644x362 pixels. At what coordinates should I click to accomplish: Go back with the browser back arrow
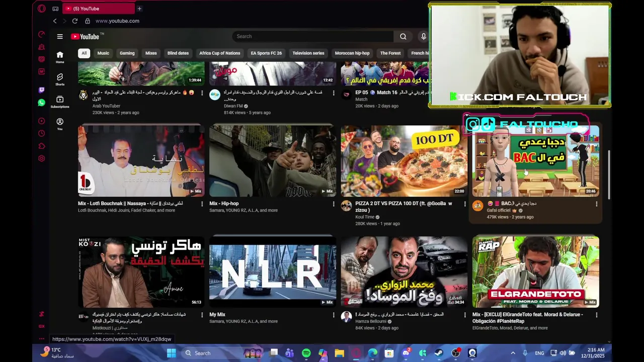55,21
